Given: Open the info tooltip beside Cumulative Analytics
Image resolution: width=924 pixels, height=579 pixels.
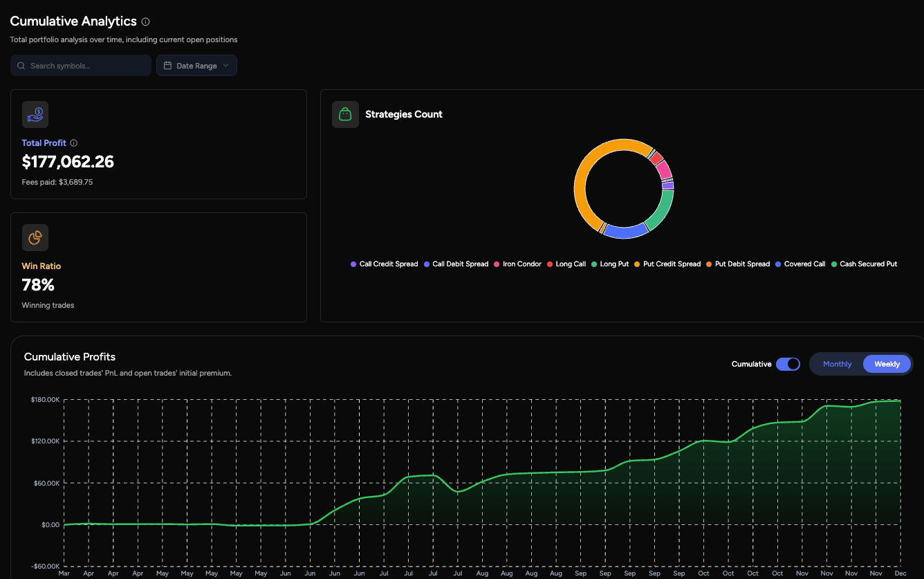Looking at the screenshot, I should coord(145,21).
